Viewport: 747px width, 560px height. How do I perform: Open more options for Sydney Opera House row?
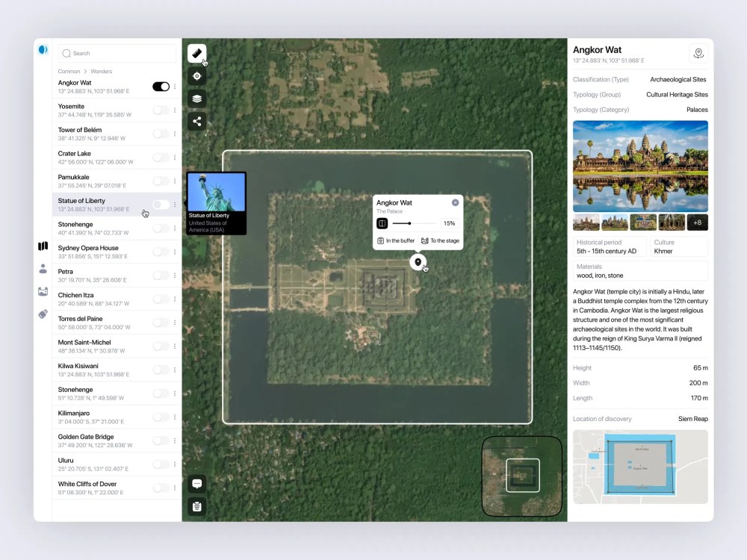(x=175, y=252)
